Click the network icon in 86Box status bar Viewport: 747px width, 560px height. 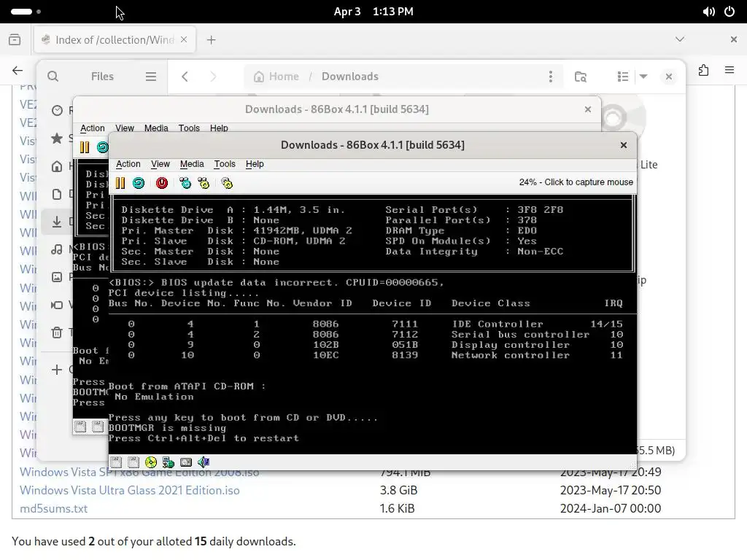[x=169, y=462]
